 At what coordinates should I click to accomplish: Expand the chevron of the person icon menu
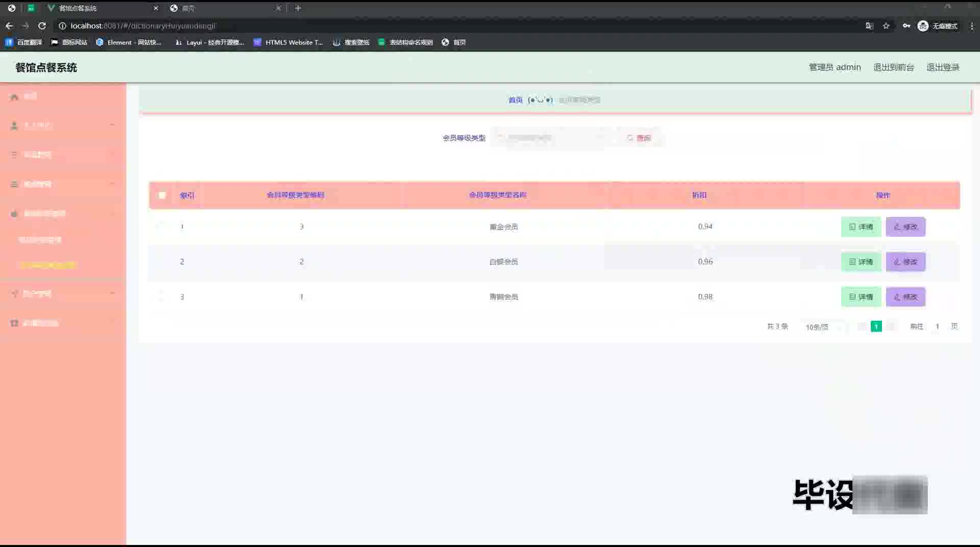tap(112, 125)
